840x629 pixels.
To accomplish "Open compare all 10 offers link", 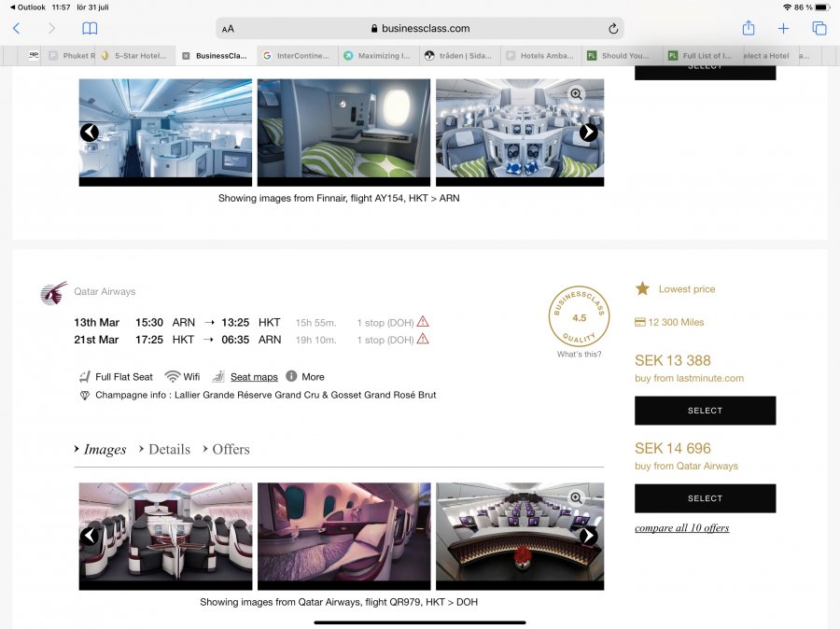I will [x=681, y=528].
